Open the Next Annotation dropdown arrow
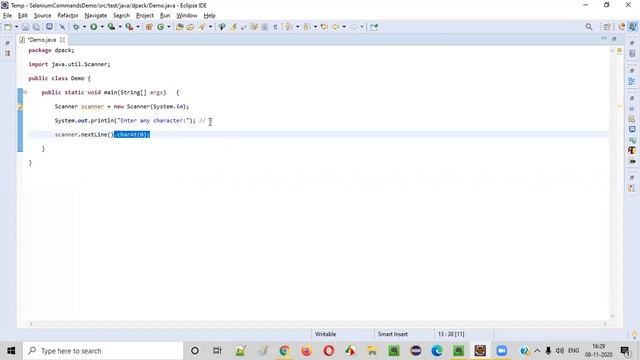This screenshot has height=360, width=640. click(297, 27)
